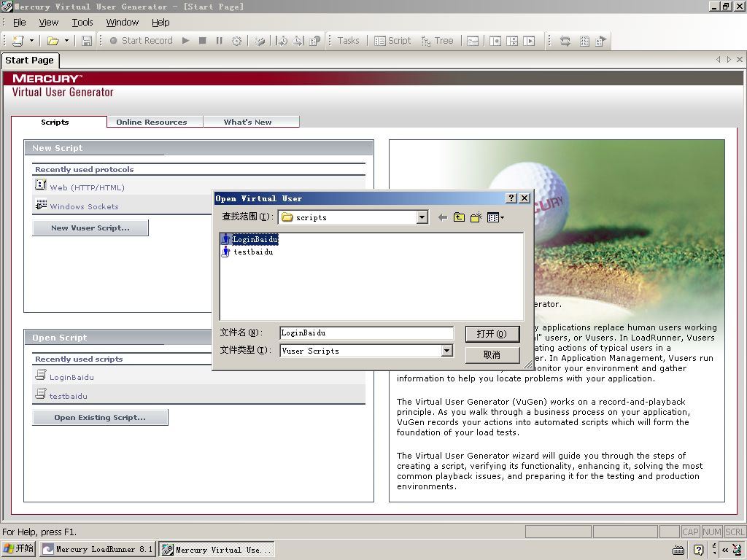Click the Tasks view toolbar button
The height and width of the screenshot is (560, 747).
click(348, 41)
